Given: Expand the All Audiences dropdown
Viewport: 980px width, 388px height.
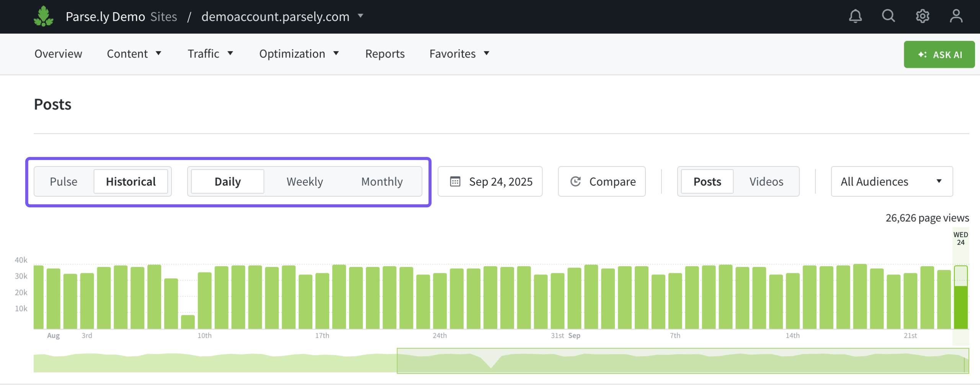Looking at the screenshot, I should 892,181.
